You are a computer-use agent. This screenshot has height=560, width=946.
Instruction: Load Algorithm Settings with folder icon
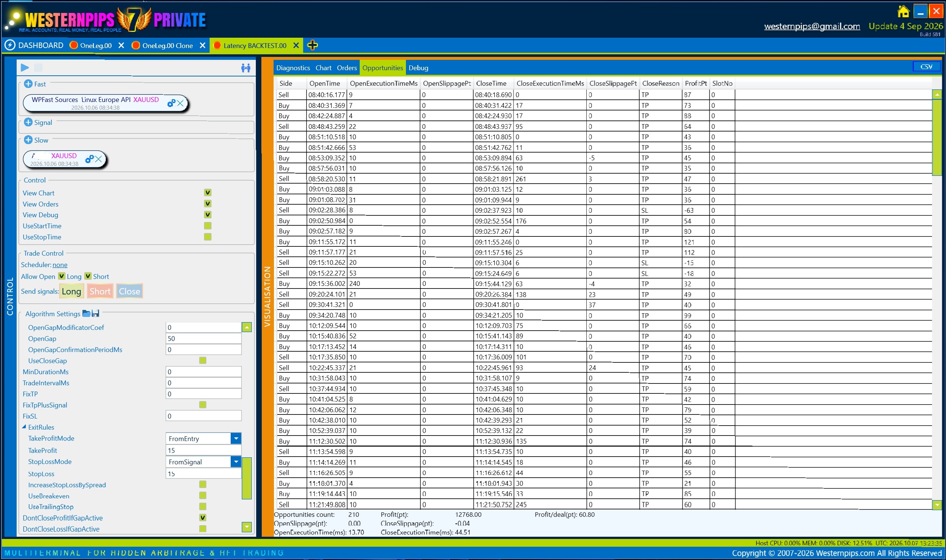pyautogui.click(x=86, y=313)
